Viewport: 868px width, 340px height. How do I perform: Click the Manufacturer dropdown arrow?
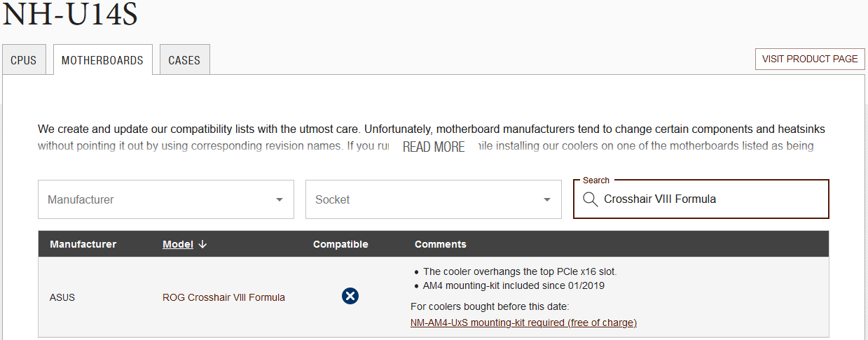(x=280, y=200)
